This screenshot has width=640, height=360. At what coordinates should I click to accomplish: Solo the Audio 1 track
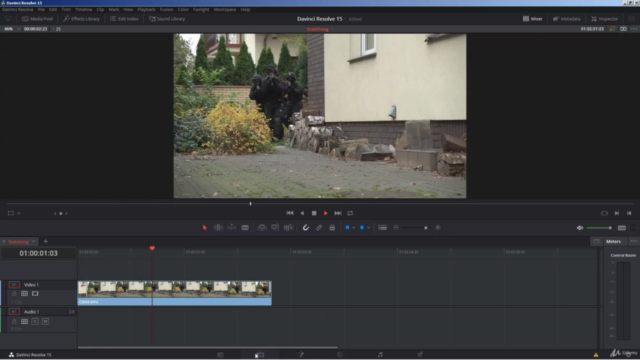point(35,322)
